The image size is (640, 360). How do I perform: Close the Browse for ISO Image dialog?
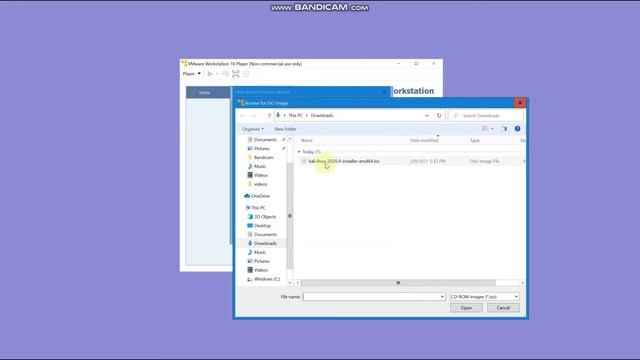coord(520,103)
